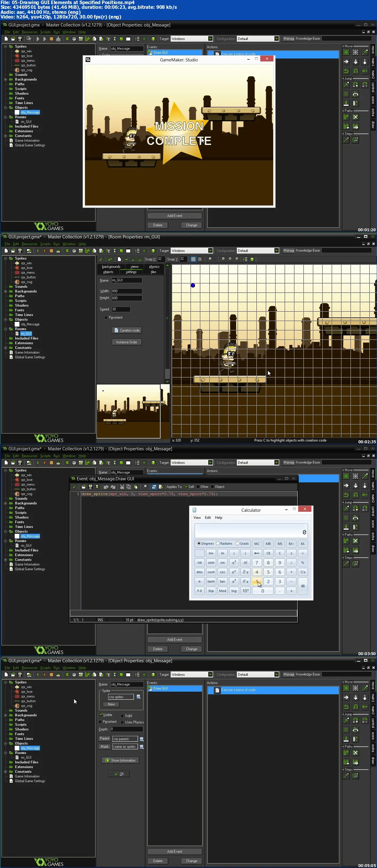Click picker icon next to <no parent> field
The width and height of the screenshot is (377, 868).
[x=142, y=739]
